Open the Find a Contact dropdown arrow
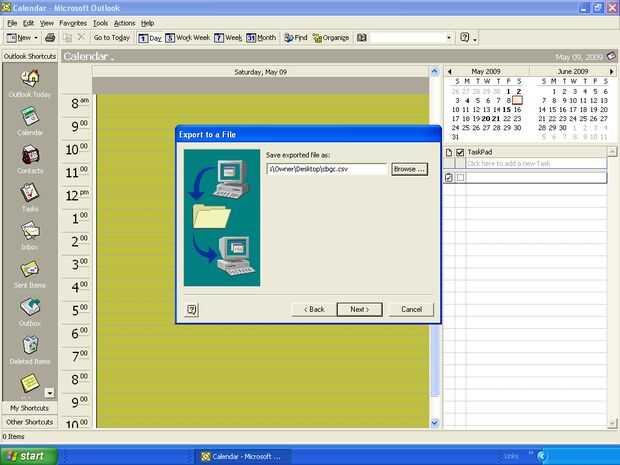This screenshot has width=620, height=465. pyautogui.click(x=449, y=38)
